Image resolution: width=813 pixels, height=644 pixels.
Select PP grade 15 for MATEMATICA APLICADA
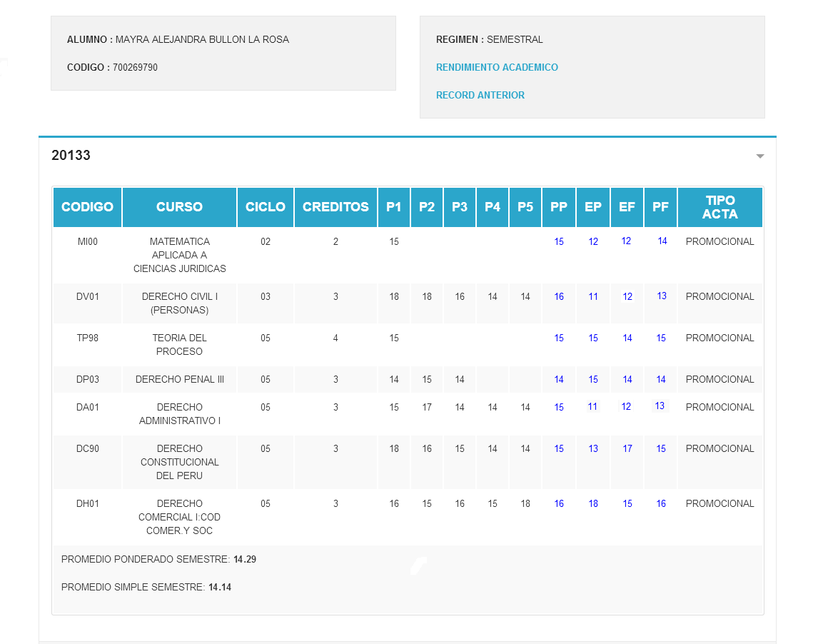[x=559, y=241]
